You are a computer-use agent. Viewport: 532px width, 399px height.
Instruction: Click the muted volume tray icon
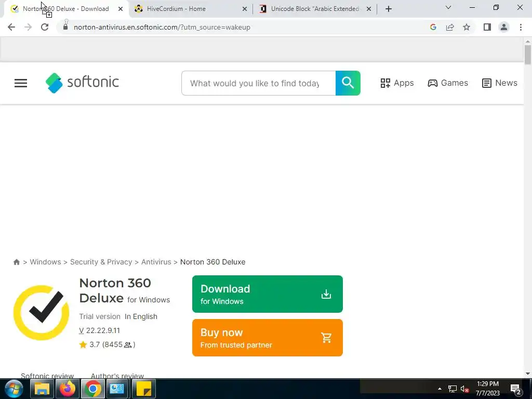pos(465,389)
